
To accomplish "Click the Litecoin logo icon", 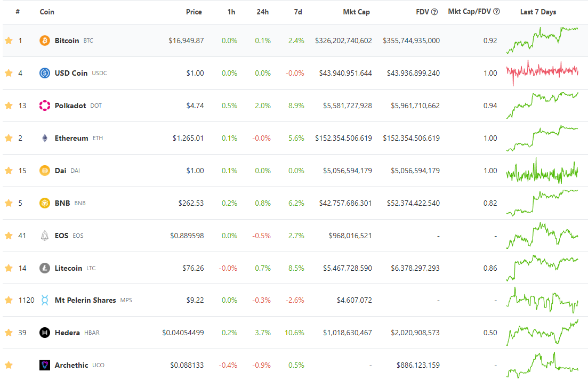I will tap(45, 268).
